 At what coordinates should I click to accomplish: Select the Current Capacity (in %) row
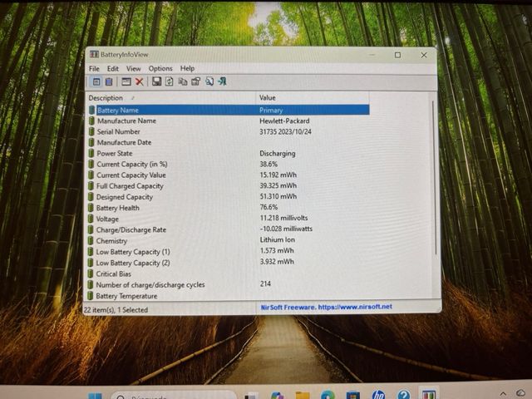click(x=229, y=165)
